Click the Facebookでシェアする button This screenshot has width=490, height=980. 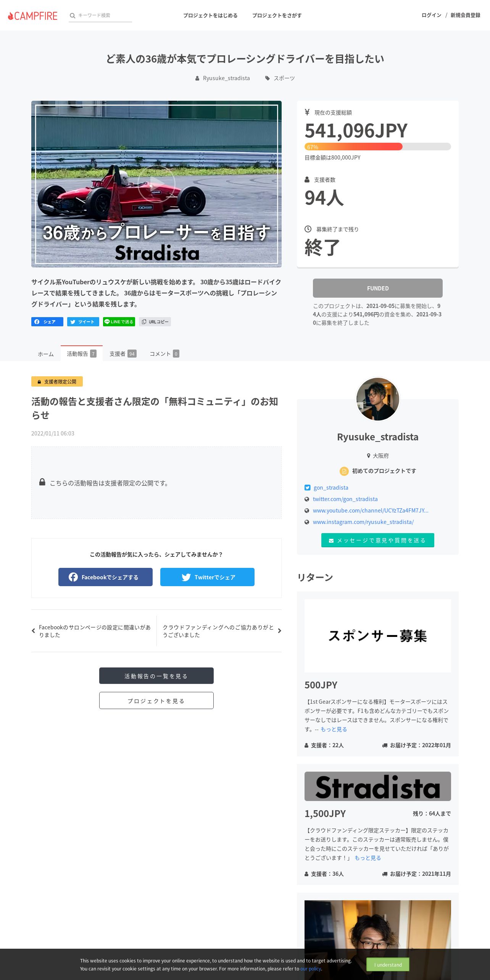pos(105,577)
